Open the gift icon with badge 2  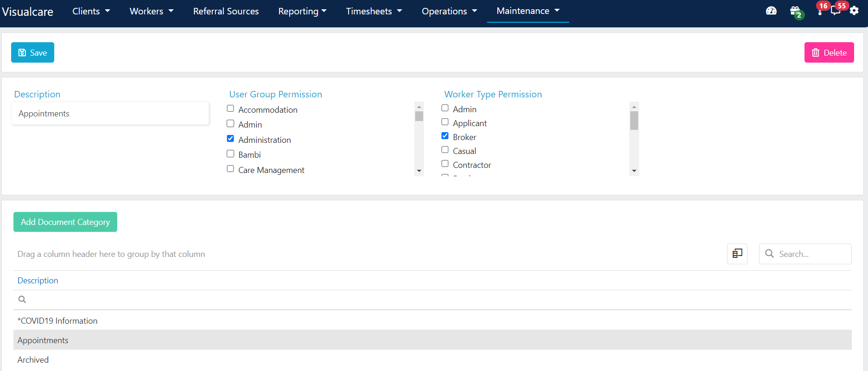(x=796, y=12)
